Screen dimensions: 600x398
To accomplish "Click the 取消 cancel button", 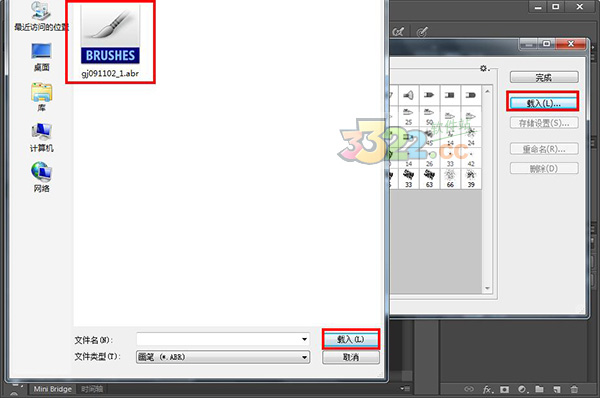I will [x=351, y=357].
